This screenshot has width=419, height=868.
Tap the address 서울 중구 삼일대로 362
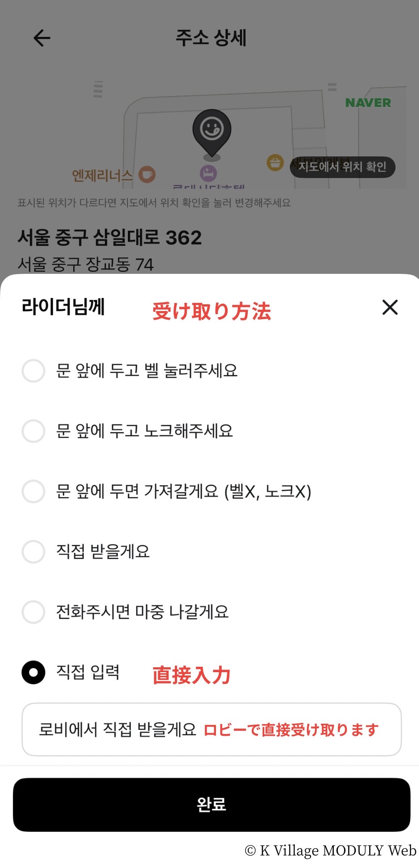110,238
